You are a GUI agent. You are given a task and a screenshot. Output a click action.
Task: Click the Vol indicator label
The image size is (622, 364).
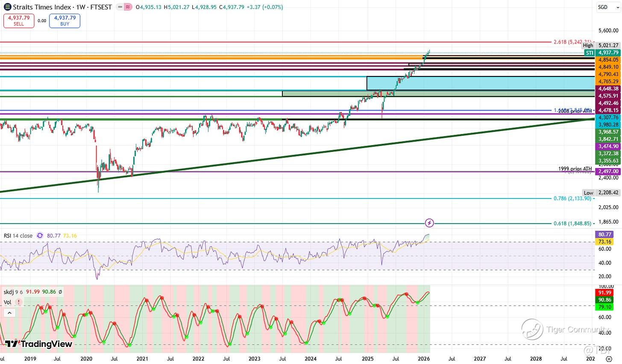[x=8, y=302]
